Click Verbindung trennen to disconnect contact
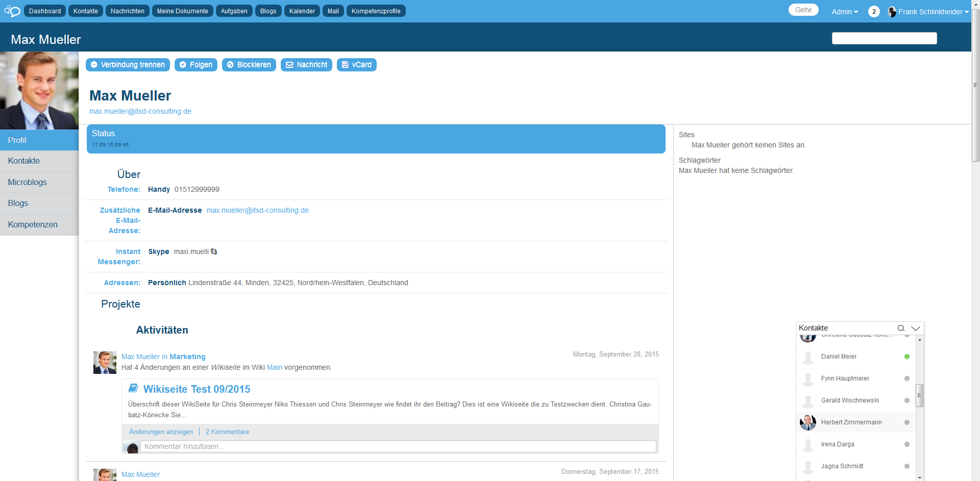The width and height of the screenshot is (980, 481). pos(128,65)
